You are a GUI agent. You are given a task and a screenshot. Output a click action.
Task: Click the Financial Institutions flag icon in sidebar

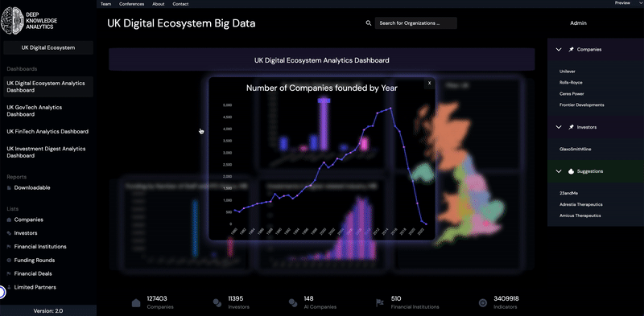[9, 247]
